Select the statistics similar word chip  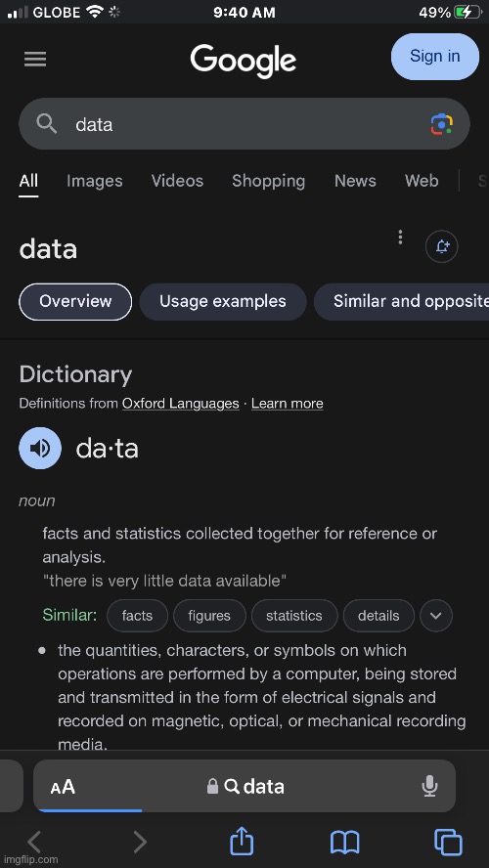point(294,616)
